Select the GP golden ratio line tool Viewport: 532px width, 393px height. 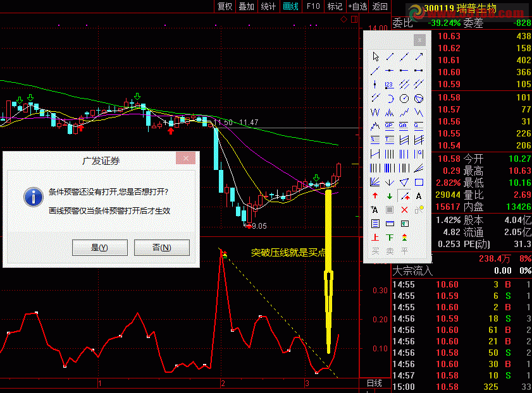[390, 126]
